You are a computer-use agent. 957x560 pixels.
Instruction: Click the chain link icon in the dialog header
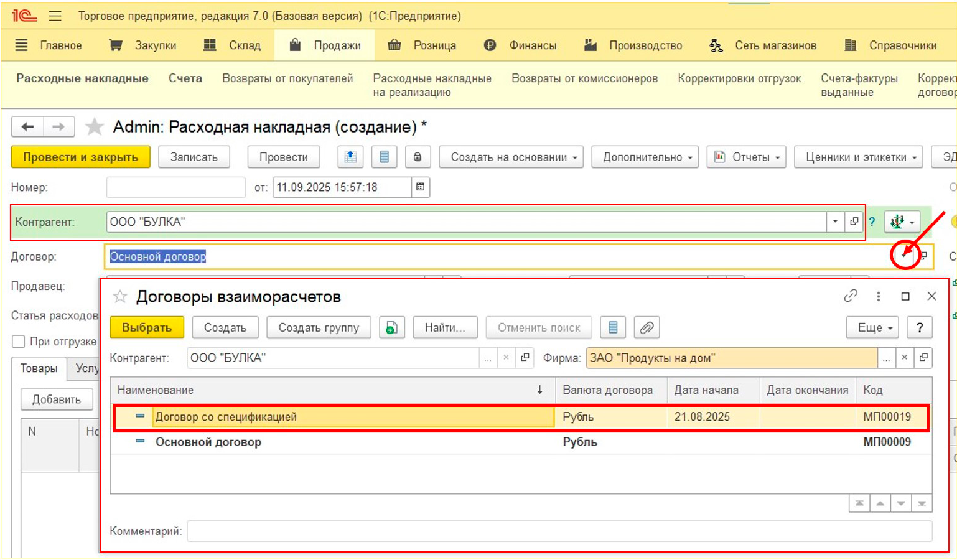pyautogui.click(x=851, y=296)
